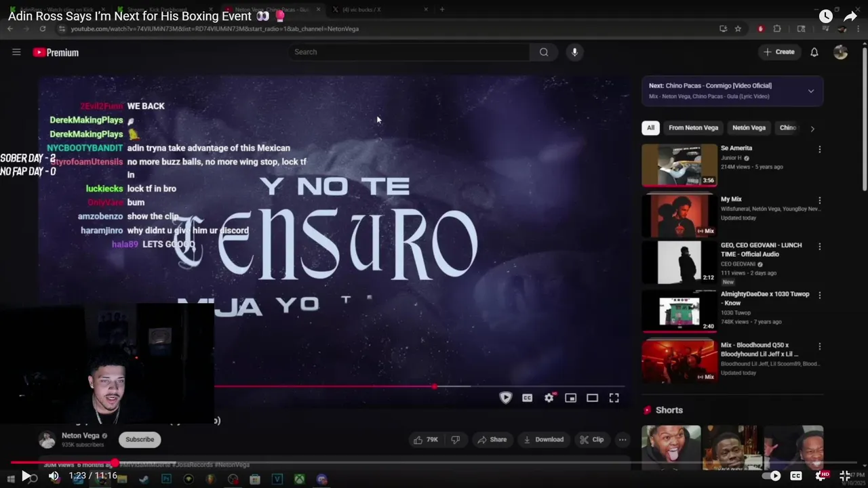The height and width of the screenshot is (488, 868).
Task: Download the Neton Vega video
Action: coord(544,439)
